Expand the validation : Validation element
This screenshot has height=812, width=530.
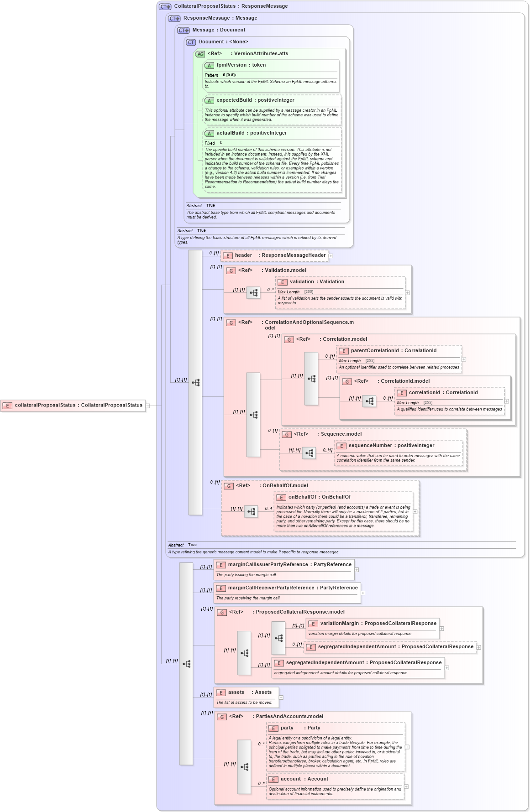tap(408, 293)
